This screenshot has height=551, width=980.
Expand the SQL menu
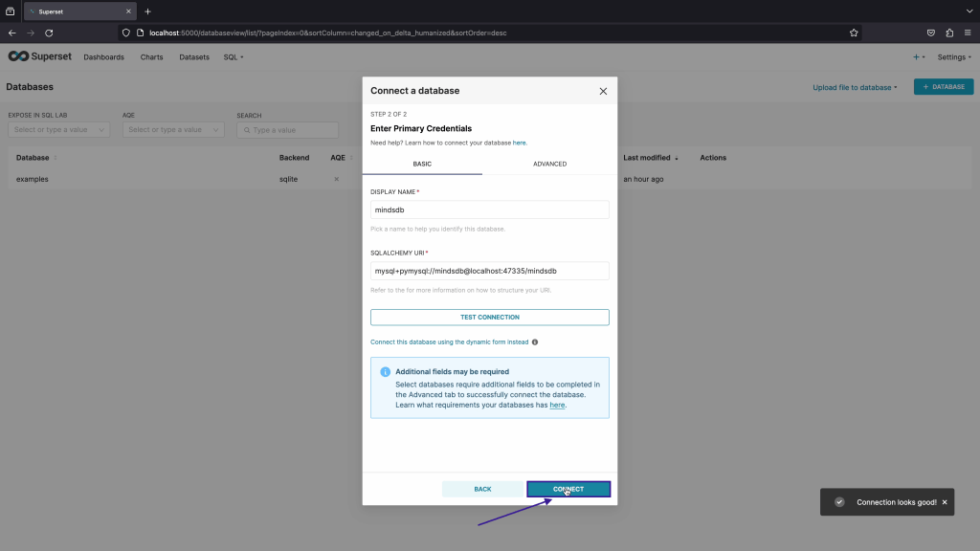click(234, 57)
